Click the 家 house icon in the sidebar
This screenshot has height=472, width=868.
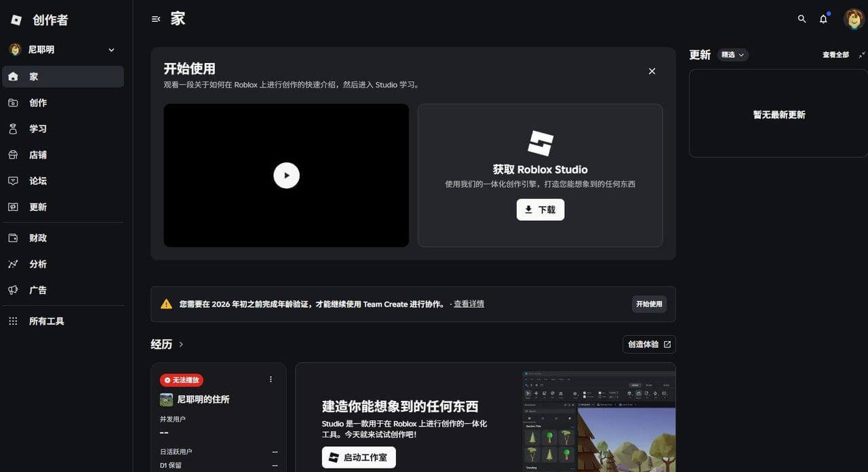click(13, 77)
